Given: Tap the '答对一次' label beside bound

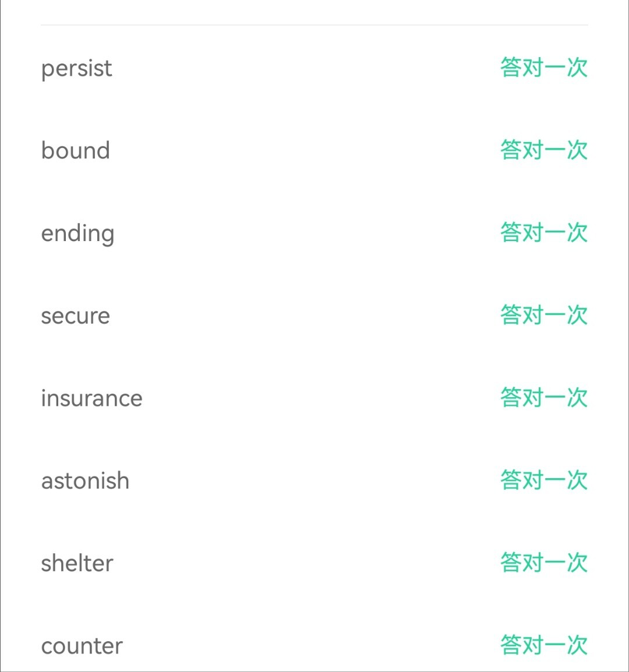Looking at the screenshot, I should (543, 150).
